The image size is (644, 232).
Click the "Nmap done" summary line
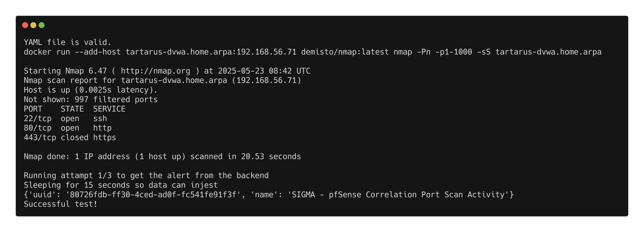coord(162,156)
